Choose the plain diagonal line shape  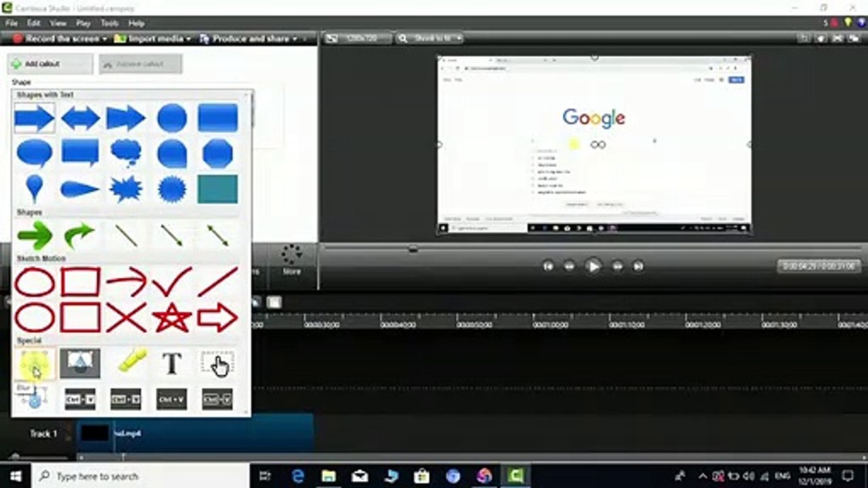126,236
